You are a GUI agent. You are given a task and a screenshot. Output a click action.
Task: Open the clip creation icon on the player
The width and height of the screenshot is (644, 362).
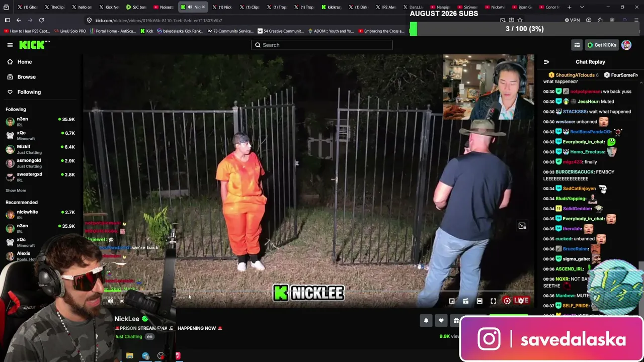click(x=465, y=301)
